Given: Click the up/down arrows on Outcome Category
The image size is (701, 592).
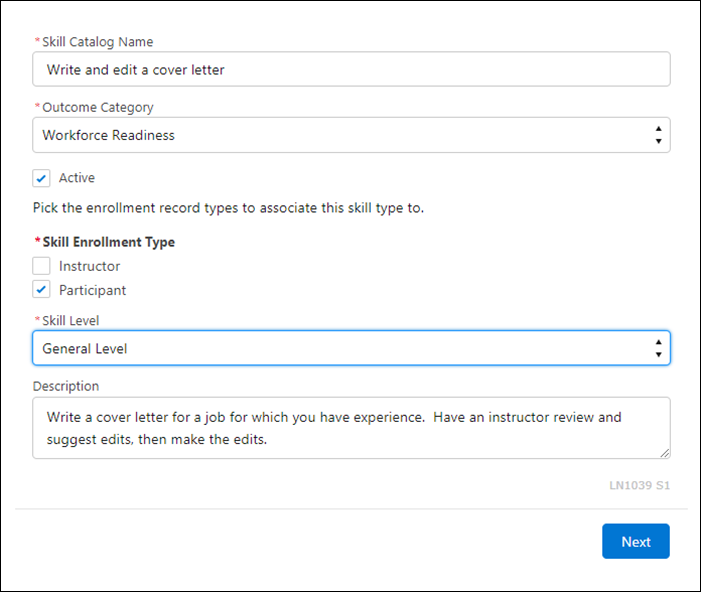Looking at the screenshot, I should coord(657,135).
